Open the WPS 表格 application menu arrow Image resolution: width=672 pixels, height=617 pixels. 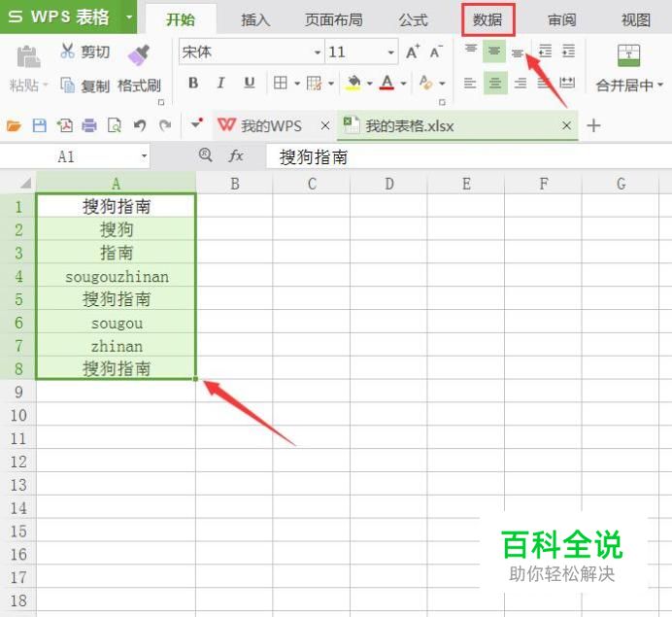[x=129, y=17]
